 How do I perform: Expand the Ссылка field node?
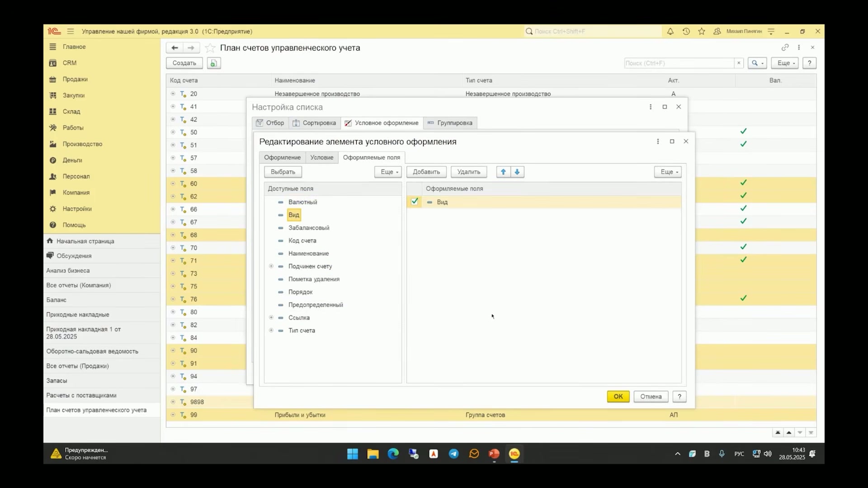[x=271, y=318]
